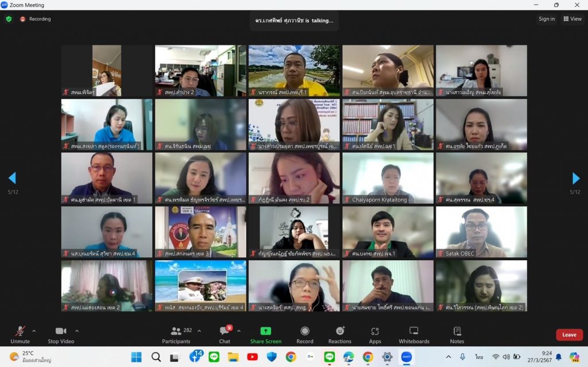Image resolution: width=588 pixels, height=367 pixels.
Task: Open Copilot from the taskbar
Action: coord(574,357)
